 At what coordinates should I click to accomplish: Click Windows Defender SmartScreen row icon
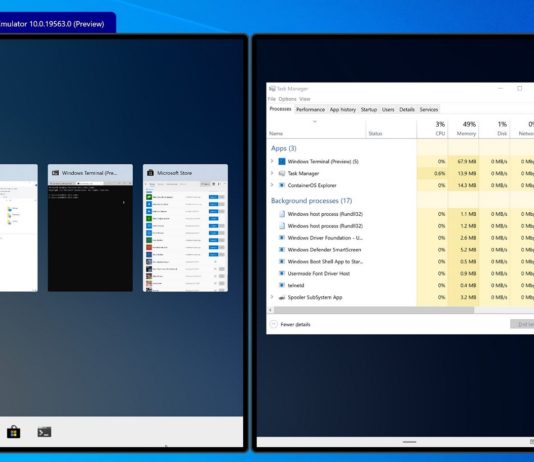282,250
